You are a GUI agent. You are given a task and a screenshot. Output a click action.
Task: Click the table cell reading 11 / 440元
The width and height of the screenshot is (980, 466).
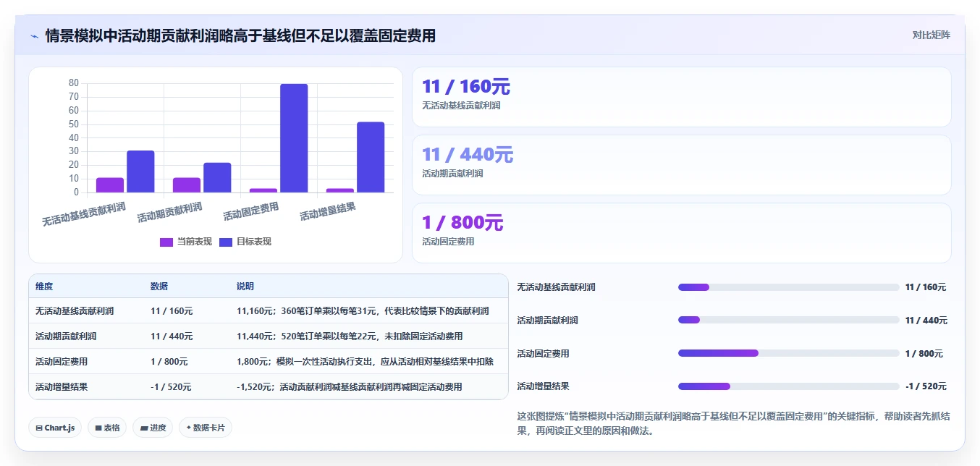click(x=172, y=336)
